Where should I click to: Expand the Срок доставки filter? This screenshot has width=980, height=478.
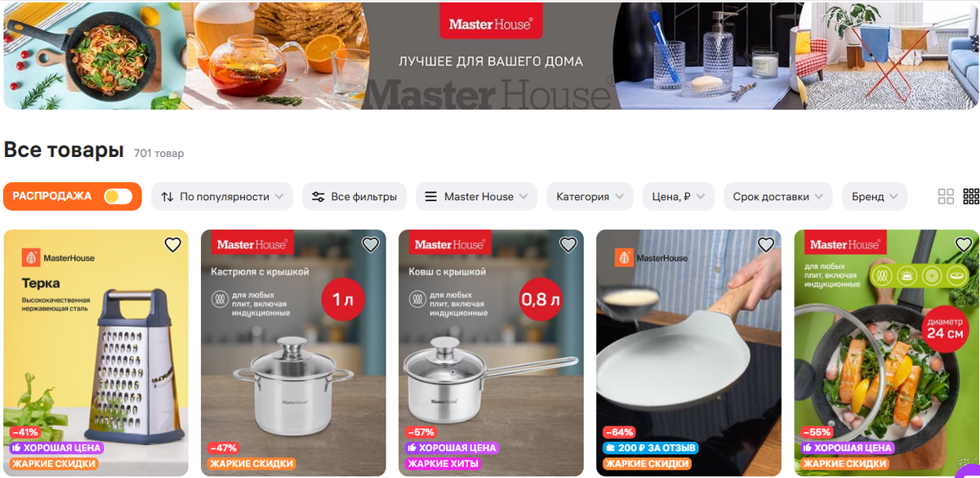tap(778, 196)
